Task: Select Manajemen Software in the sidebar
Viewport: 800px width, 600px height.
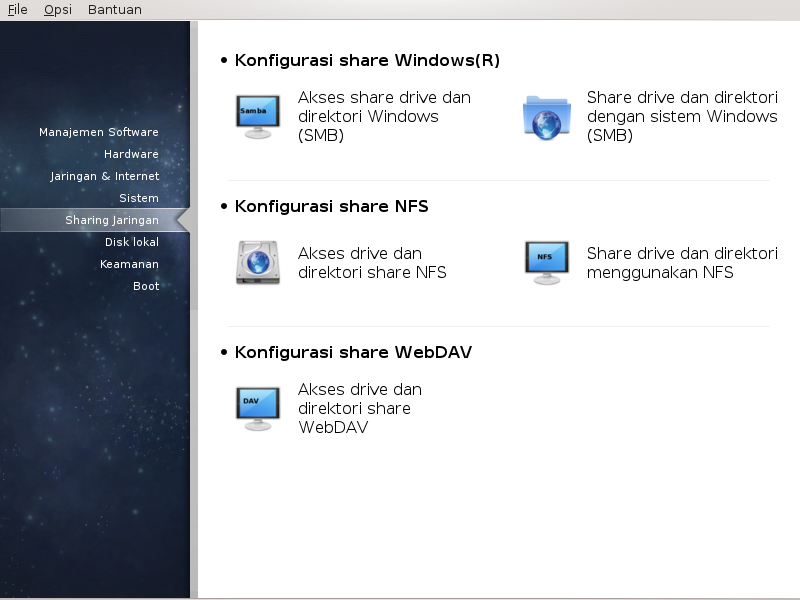Action: (x=99, y=132)
